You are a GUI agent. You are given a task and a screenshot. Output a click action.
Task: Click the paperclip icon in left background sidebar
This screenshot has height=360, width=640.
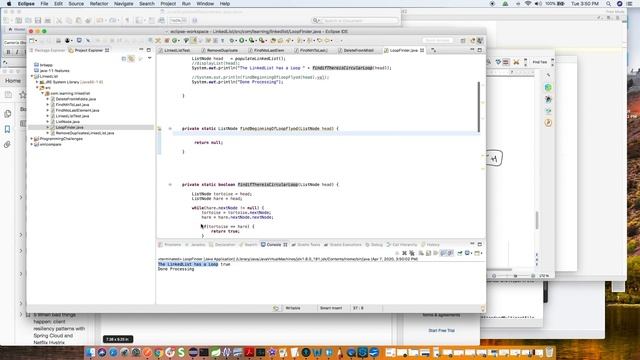tap(7, 144)
